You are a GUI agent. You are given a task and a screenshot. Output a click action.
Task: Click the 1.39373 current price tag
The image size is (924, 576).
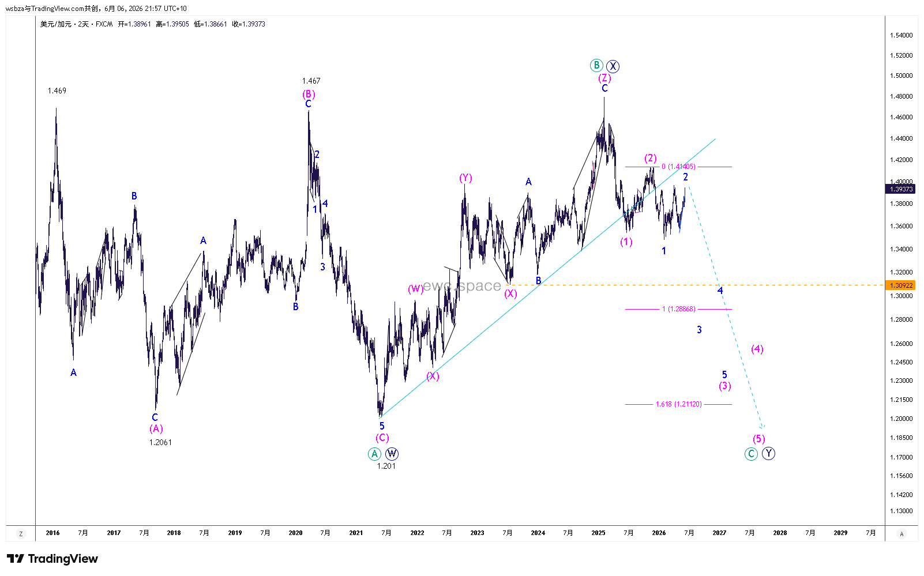click(x=901, y=189)
